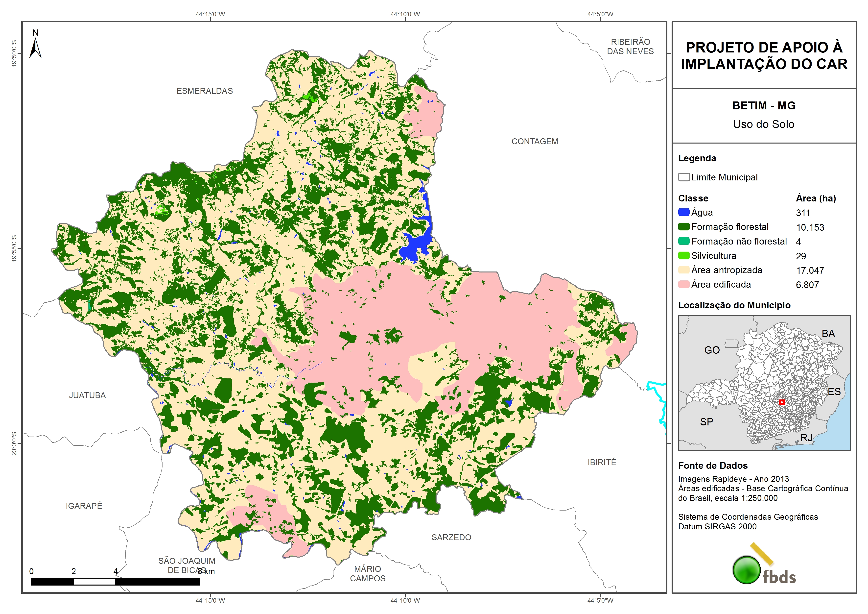Click the Formação não florestal swatch
The image size is (868, 614).
[683, 241]
